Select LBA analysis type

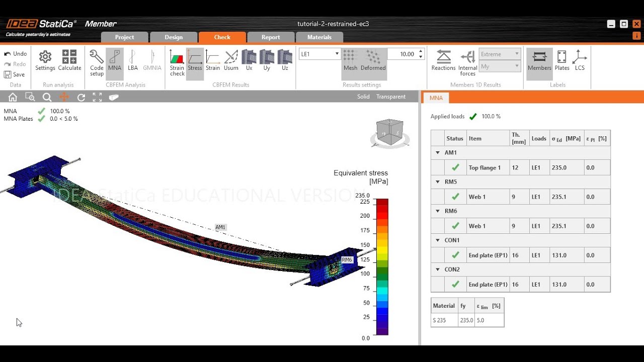click(x=133, y=60)
